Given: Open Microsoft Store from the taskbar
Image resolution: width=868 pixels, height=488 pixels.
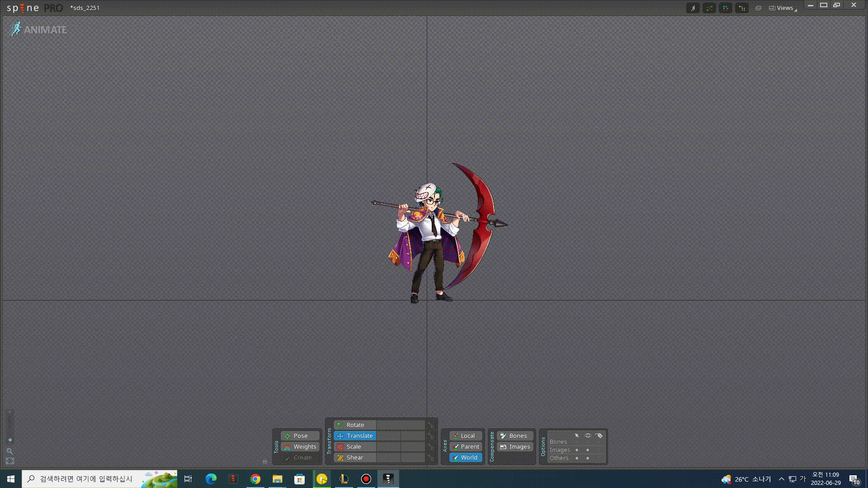Looking at the screenshot, I should coord(300,479).
